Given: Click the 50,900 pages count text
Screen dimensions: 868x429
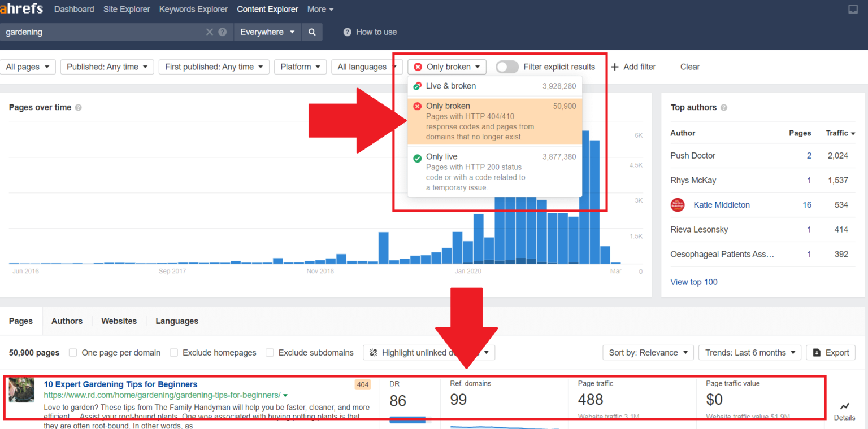Looking at the screenshot, I should tap(34, 353).
